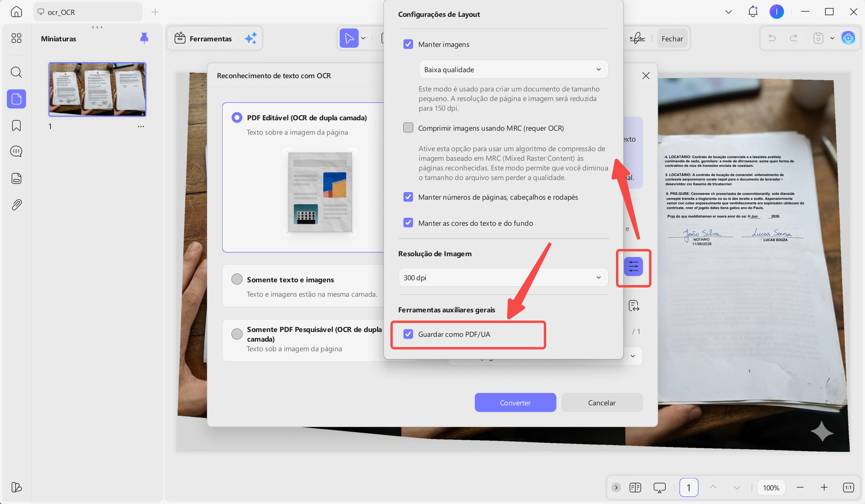This screenshot has height=504, width=865.
Task: Open AI sparkle assistant in toolbar
Action: click(x=251, y=38)
